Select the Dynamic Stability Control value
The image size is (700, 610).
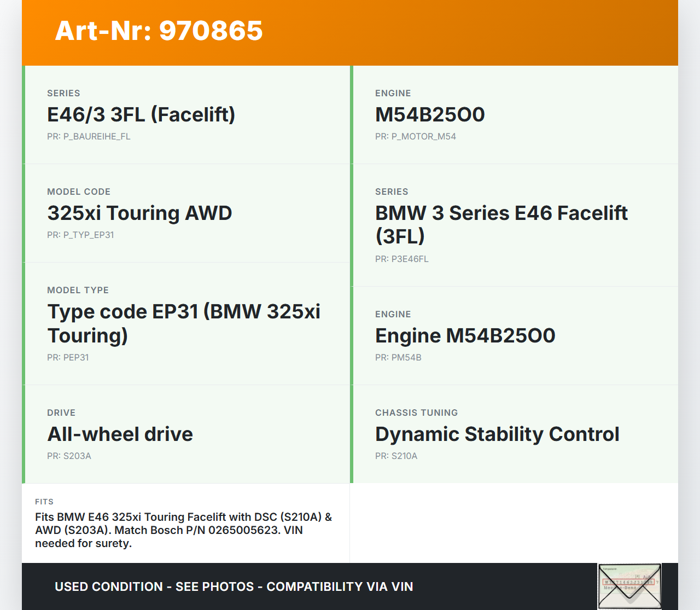497,434
